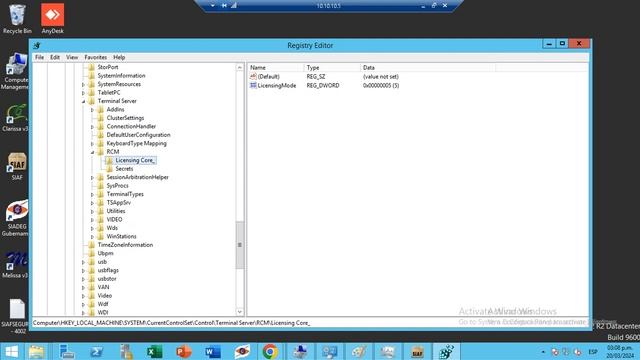The width and height of the screenshot is (640, 360).
Task: Open the View menu
Action: 72,57
